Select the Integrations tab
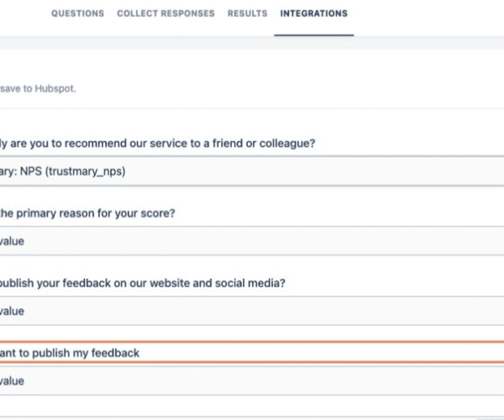This screenshot has height=420, width=504. (313, 13)
